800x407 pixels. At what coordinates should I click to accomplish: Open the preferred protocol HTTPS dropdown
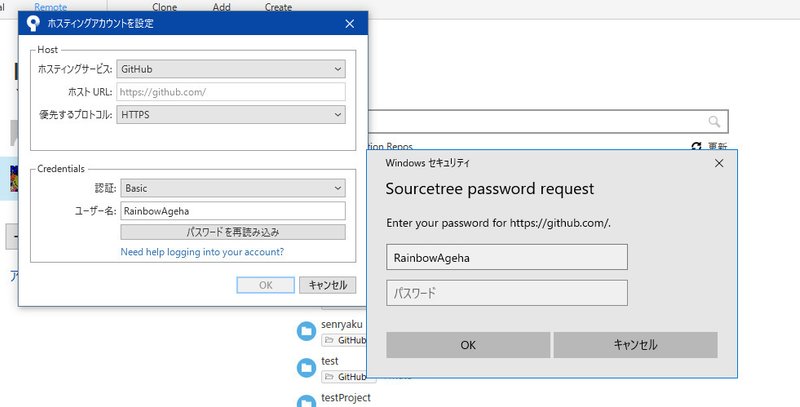click(231, 115)
